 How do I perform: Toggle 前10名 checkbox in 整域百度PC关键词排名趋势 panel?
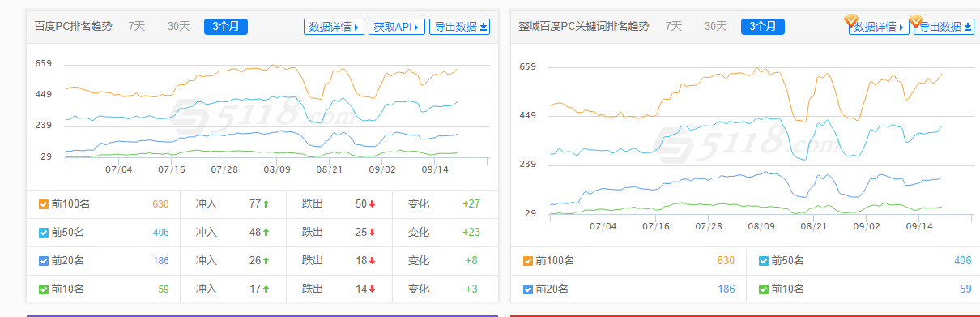coord(764,289)
